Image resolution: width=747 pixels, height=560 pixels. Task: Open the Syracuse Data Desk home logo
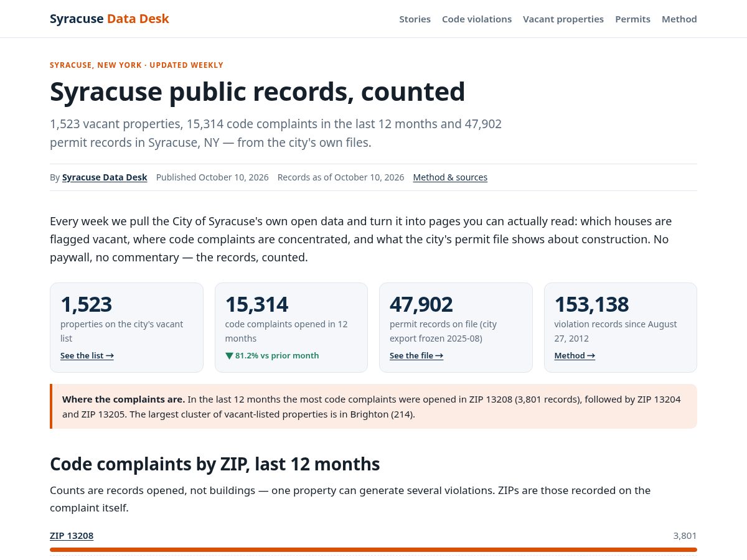pos(110,19)
